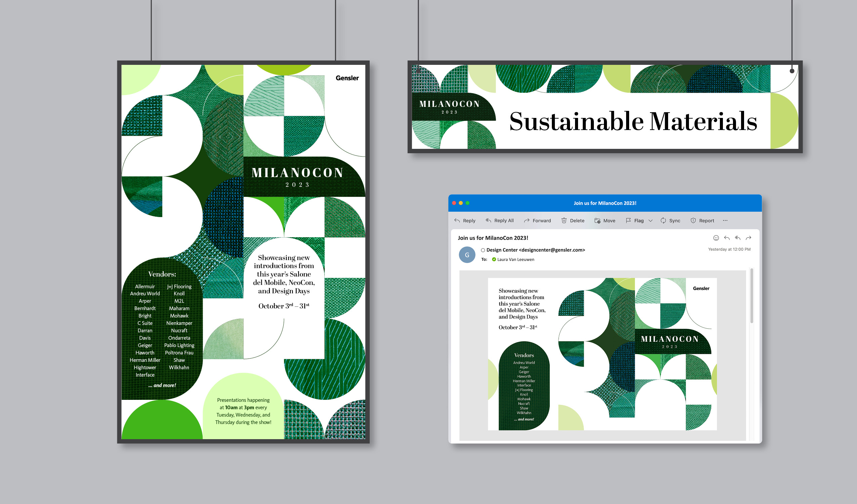
Task: Click MILANOCON title in the hanging banner
Action: (x=449, y=104)
